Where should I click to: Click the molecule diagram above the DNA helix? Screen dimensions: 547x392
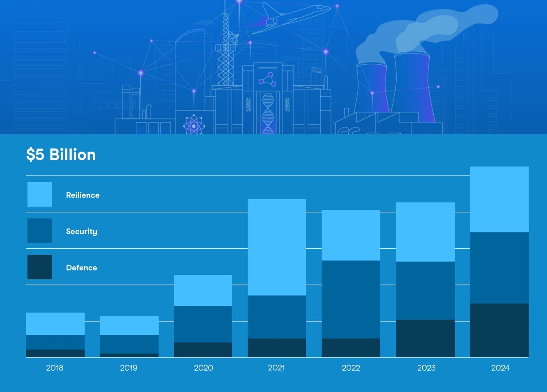point(268,80)
